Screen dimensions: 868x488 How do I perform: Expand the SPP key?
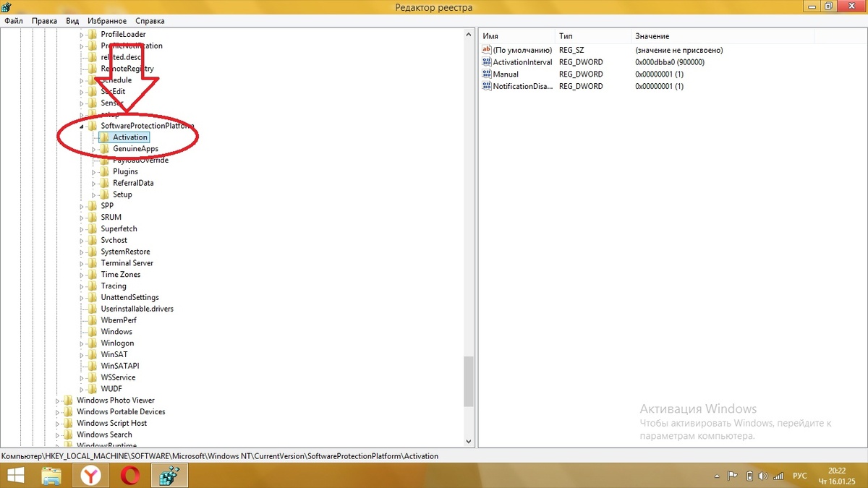[82, 206]
